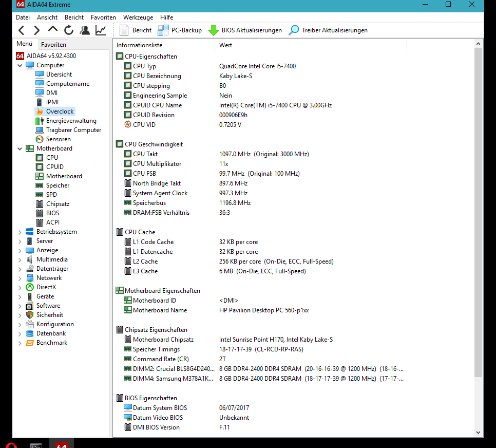Select CPU under Motherboard

[x=47, y=158]
